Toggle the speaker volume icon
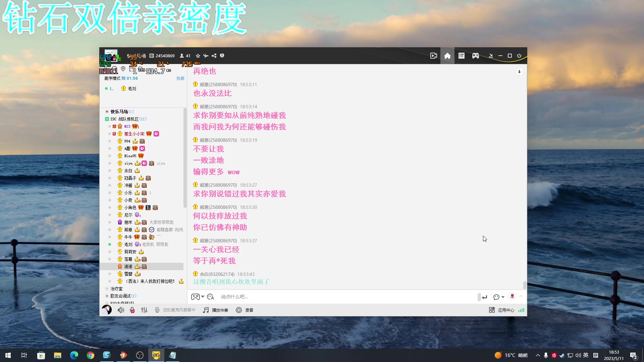Screen dimensions: 644x362 point(121,310)
